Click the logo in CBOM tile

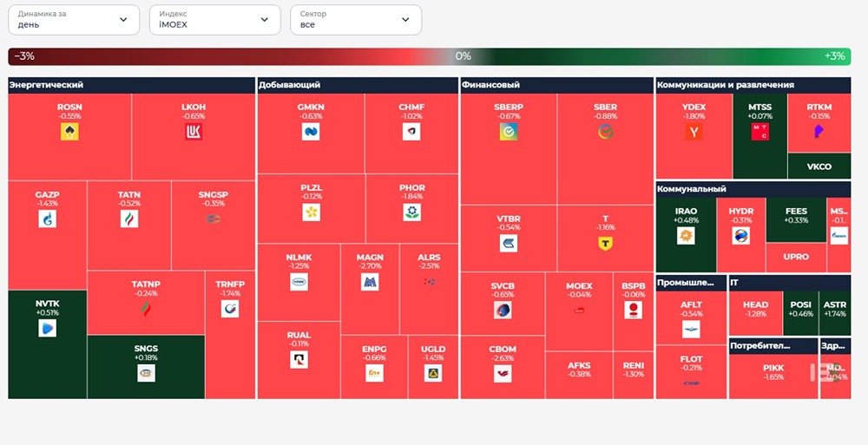tap(503, 374)
